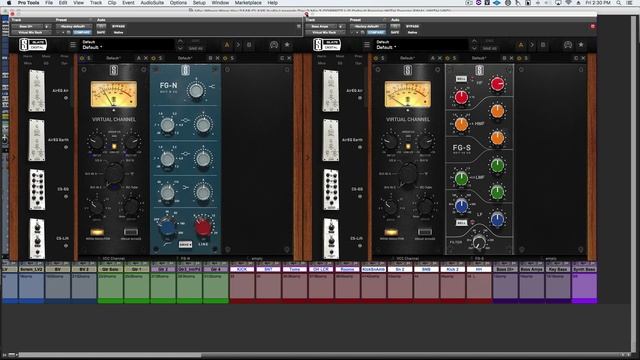This screenshot has width=640, height=360.
Task: Copy A to B arrow in left rack
Action: 238,45
